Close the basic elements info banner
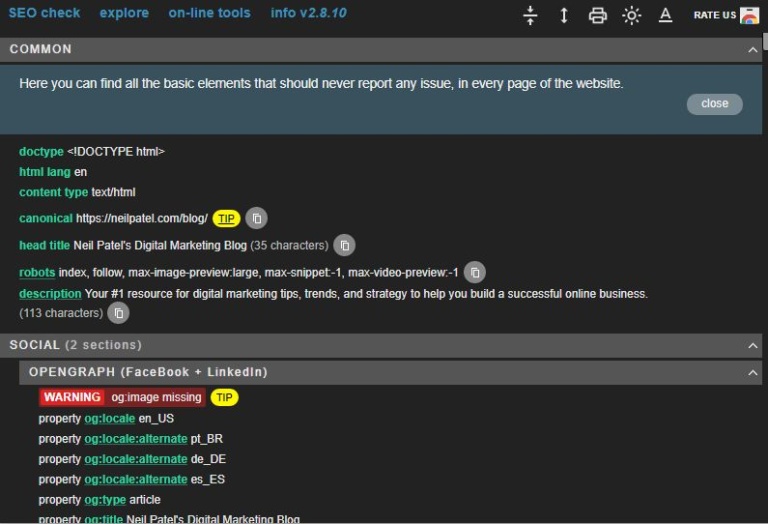 click(x=715, y=104)
